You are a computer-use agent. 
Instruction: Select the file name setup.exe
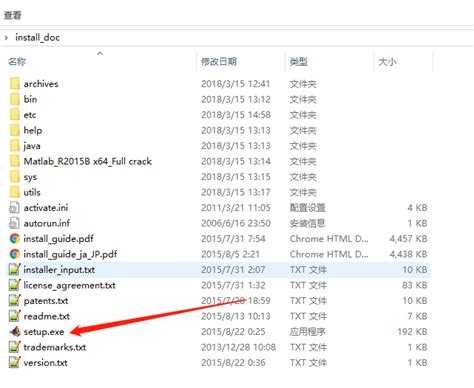(44, 332)
